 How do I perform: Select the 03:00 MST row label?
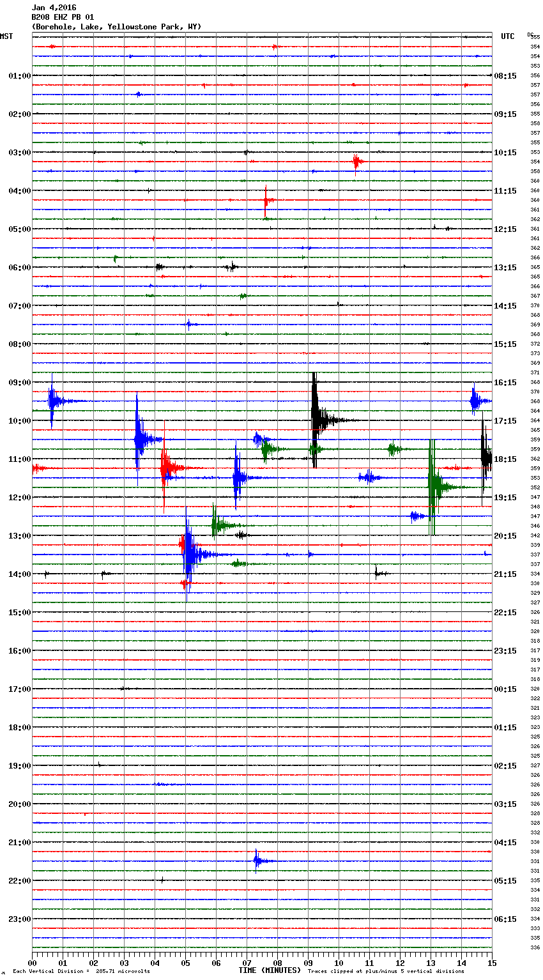20,153
